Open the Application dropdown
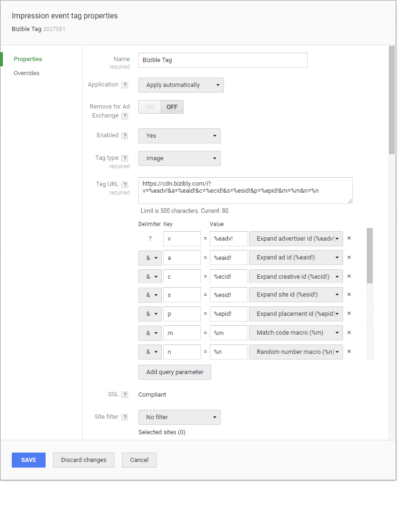The width and height of the screenshot is (399, 532). (x=181, y=85)
